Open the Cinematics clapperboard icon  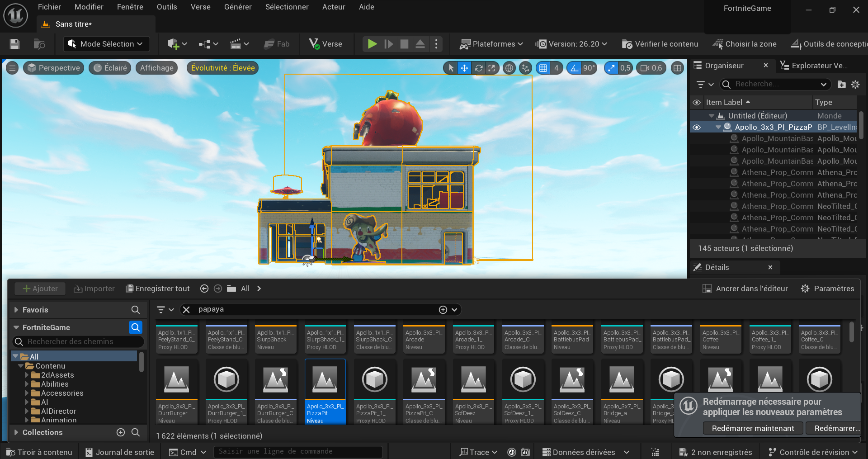coord(240,44)
